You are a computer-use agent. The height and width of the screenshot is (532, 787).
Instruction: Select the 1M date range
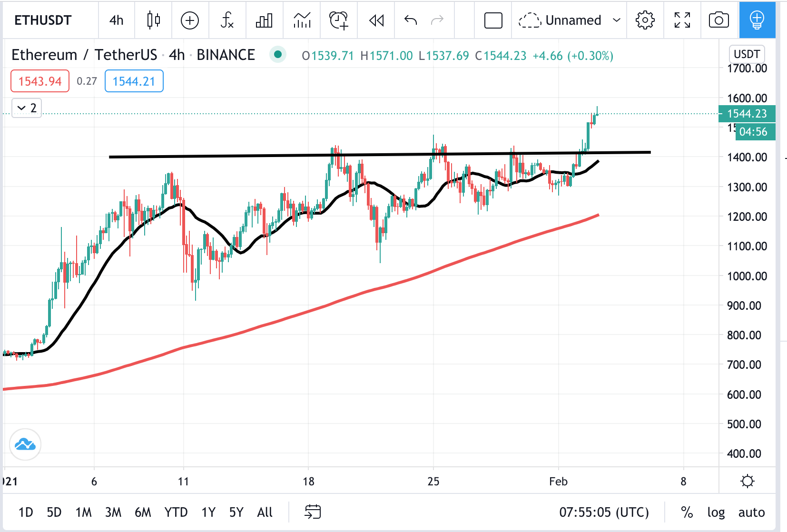83,512
